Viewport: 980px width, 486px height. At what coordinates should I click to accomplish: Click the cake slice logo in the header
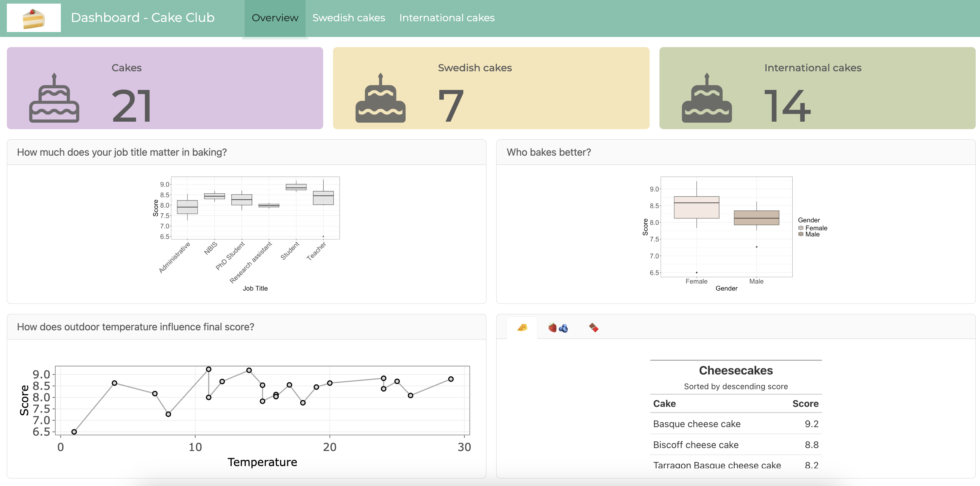[x=33, y=17]
